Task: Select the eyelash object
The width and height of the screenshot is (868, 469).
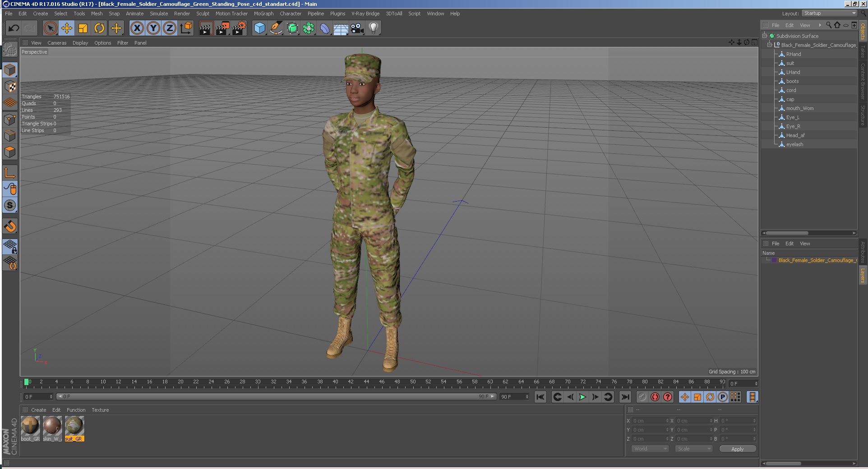Action: 794,144
